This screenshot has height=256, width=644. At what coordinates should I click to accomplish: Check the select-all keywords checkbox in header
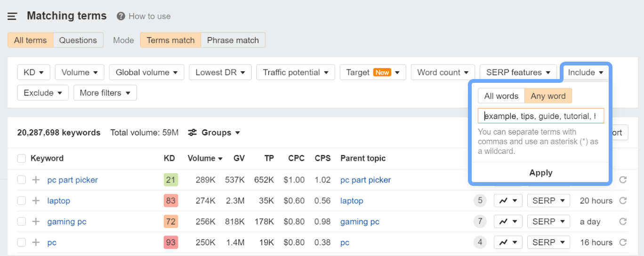(22, 159)
